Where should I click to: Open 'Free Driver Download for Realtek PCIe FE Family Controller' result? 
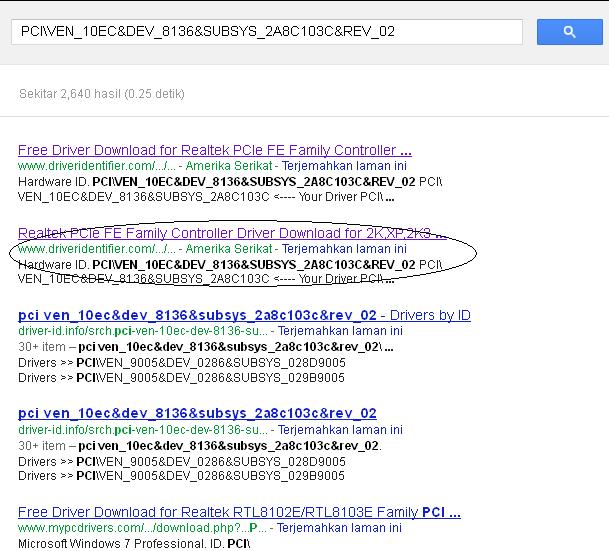[214, 150]
